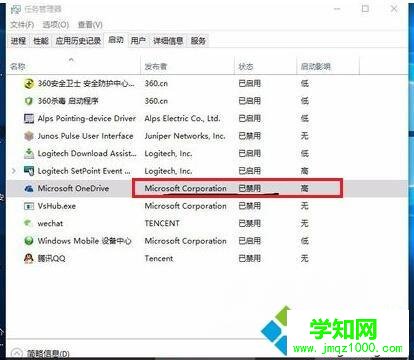Select the VsHub.exe name text
414x360 pixels.
coord(57,206)
